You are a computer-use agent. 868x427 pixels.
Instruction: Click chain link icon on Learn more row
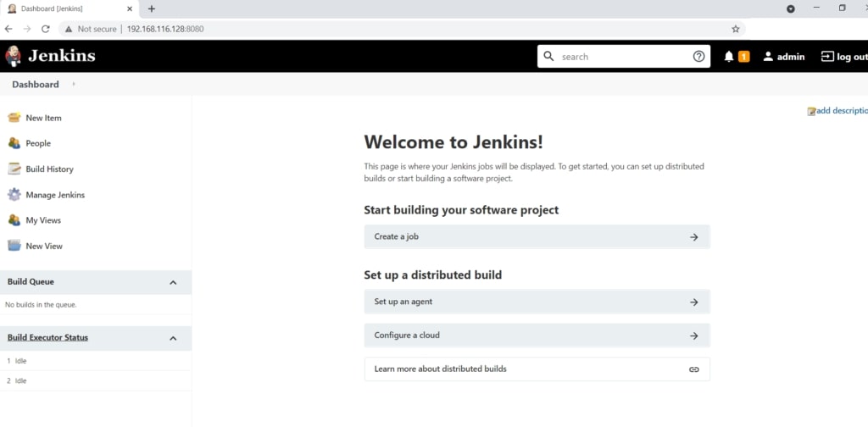tap(693, 369)
